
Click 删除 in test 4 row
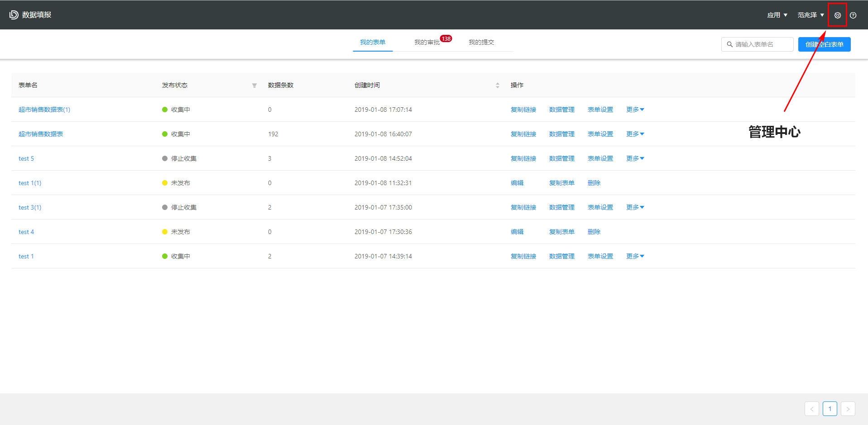coord(594,232)
